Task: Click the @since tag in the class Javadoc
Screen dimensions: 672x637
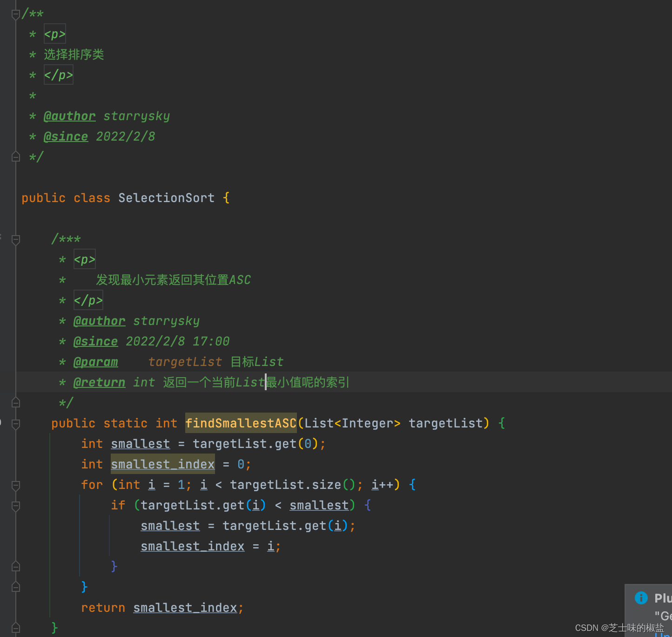Action: tap(66, 136)
